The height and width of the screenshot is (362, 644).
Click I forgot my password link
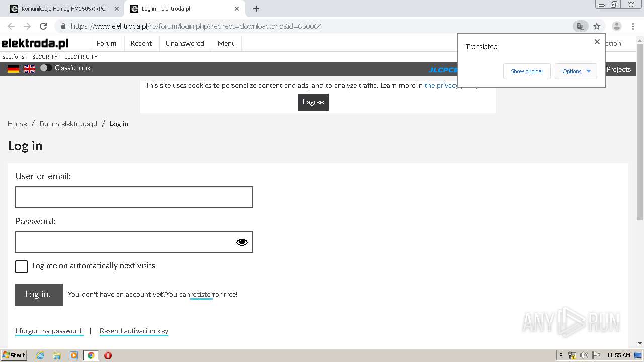[x=49, y=331]
